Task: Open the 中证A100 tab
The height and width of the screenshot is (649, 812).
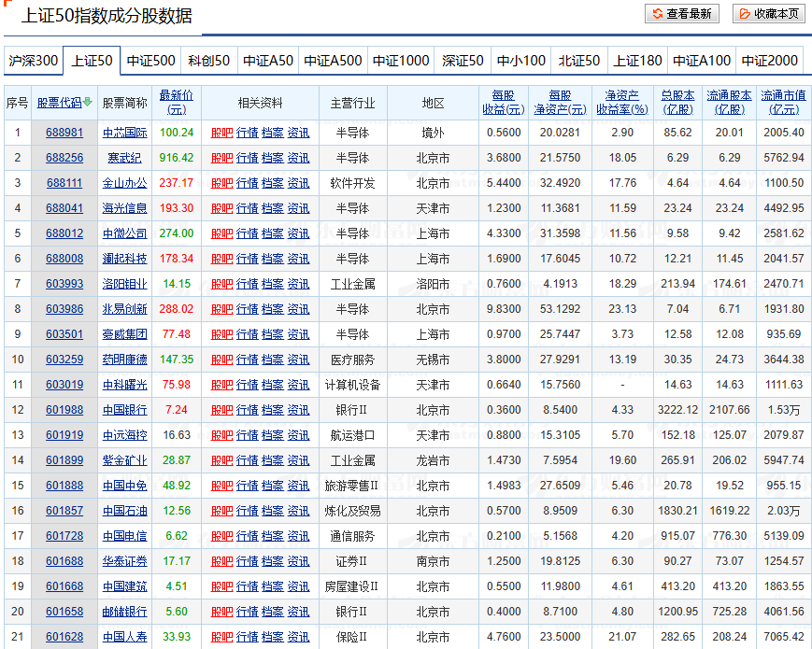Action: (x=702, y=61)
